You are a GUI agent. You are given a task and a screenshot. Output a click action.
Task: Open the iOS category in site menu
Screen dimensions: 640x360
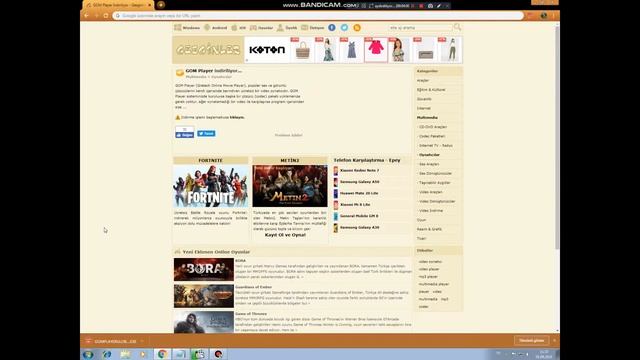238,28
